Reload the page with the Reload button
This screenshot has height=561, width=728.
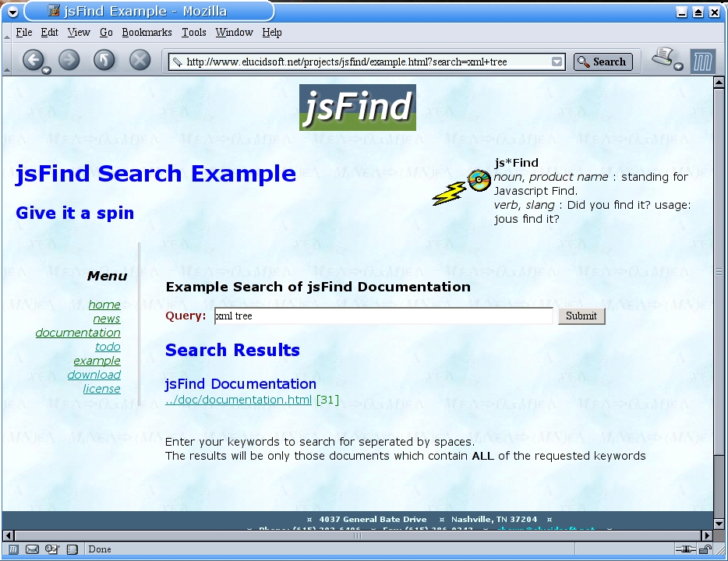(104, 60)
